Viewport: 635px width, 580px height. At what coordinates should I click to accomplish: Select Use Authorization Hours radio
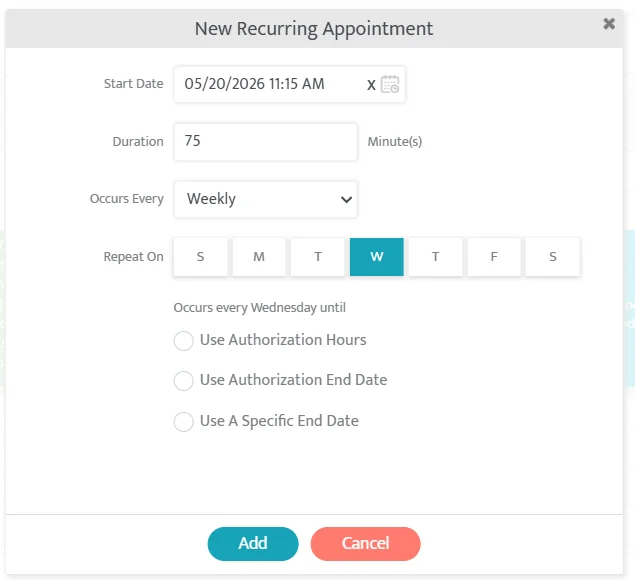183,341
